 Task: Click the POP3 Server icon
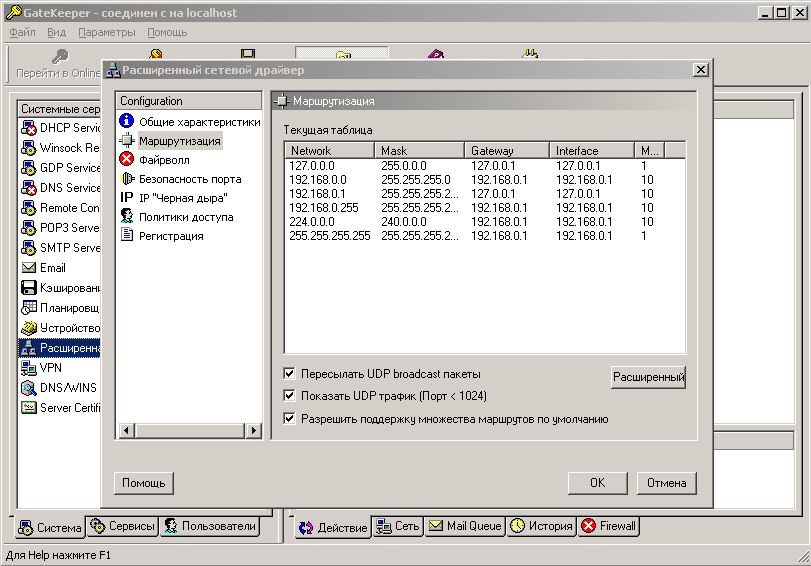click(28, 228)
